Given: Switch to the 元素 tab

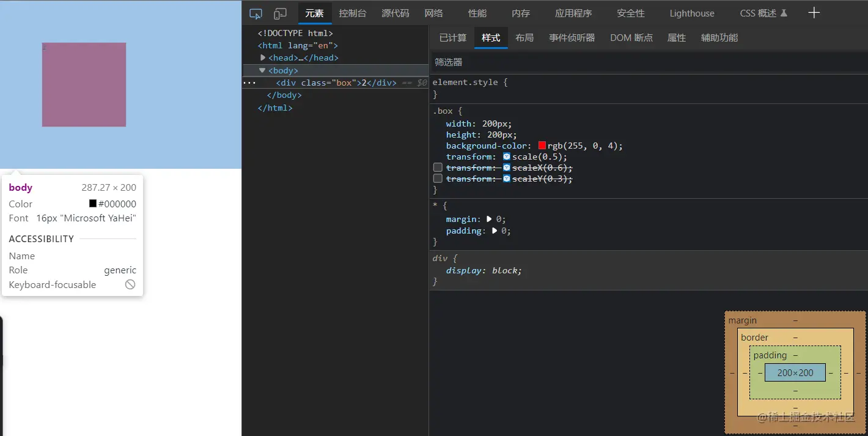Looking at the screenshot, I should (315, 13).
